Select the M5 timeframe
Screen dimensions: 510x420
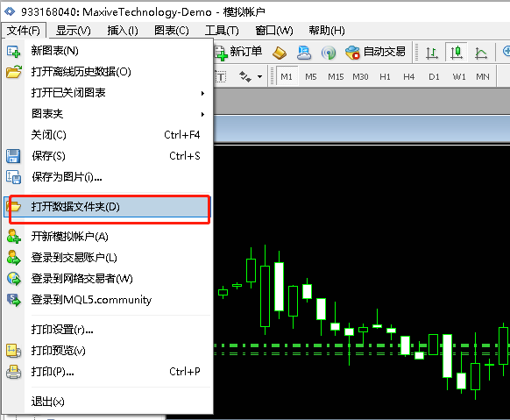point(310,77)
